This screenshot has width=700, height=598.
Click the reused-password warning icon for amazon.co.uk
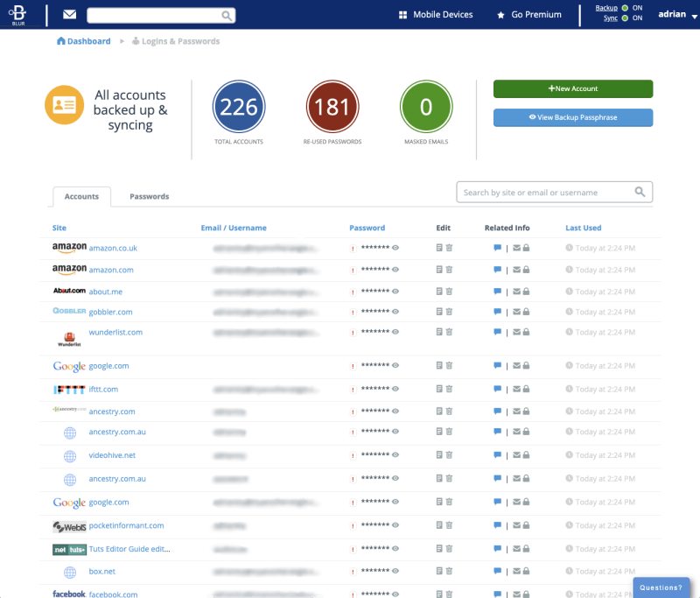pyautogui.click(x=353, y=249)
